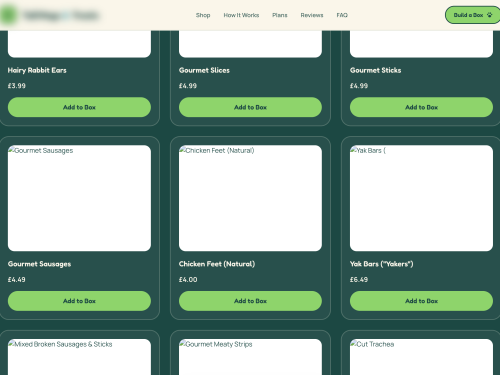Click the Gourmet Sticks title
500x375 pixels.
pyautogui.click(x=376, y=70)
